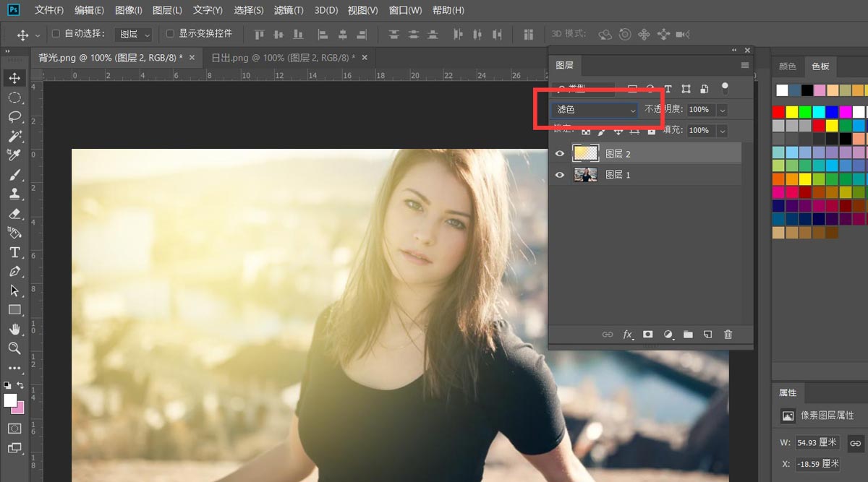868x482 pixels.
Task: Click the link width height icon
Action: coord(856,442)
